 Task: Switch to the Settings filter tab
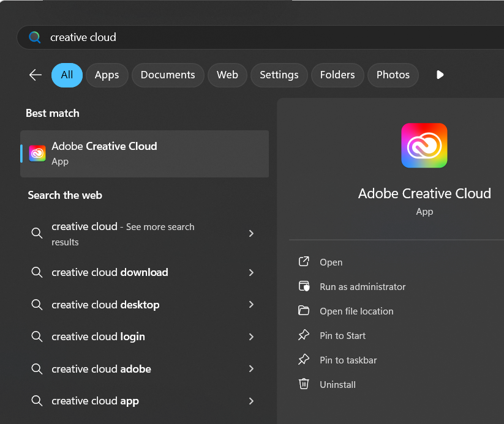[x=279, y=75]
